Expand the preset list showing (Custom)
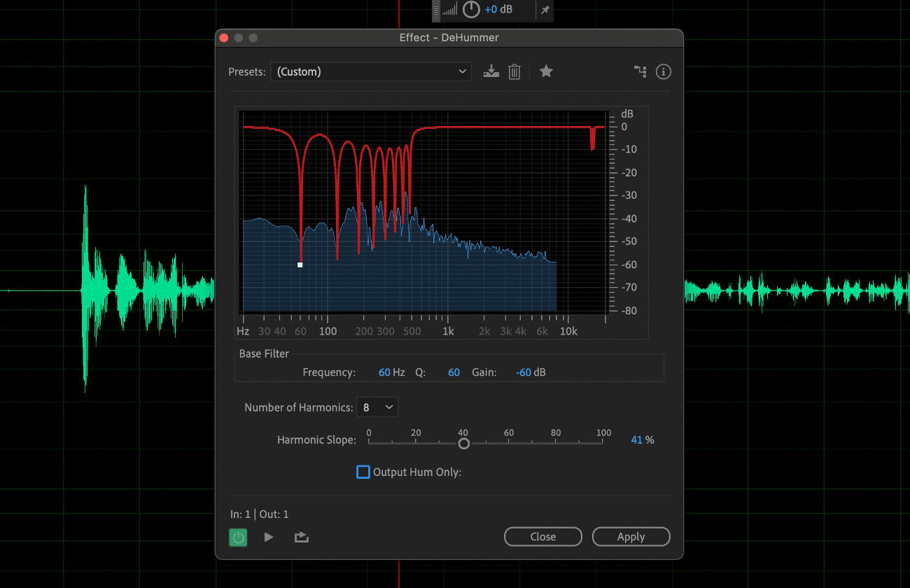 [x=462, y=71]
